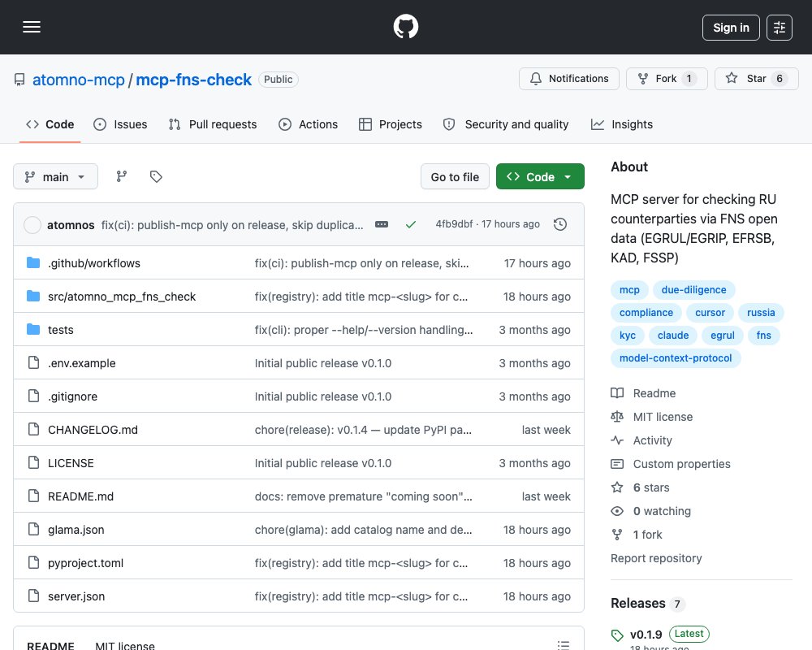Click the repository icon before atomno-mcp
Viewport: 812px width, 650px height.
(19, 80)
